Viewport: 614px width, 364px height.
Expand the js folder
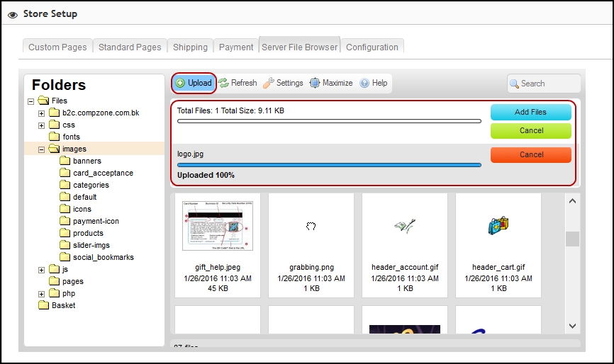click(x=42, y=270)
